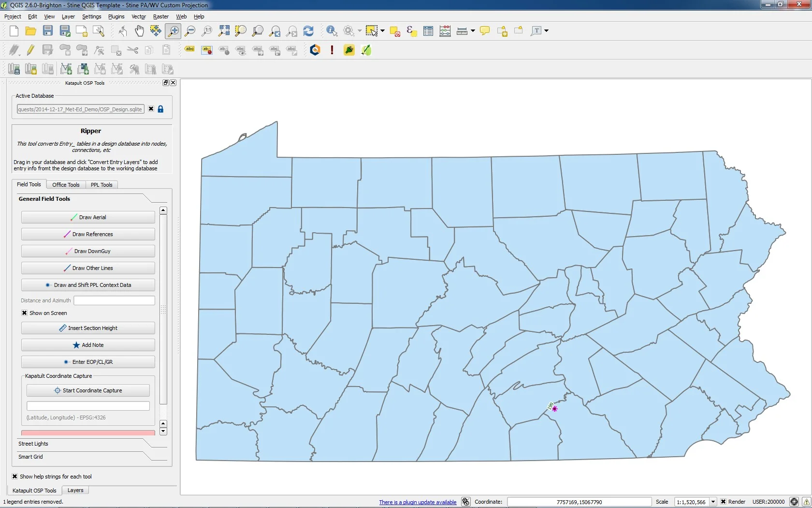
Task: Click the Draw References button
Action: pos(88,234)
